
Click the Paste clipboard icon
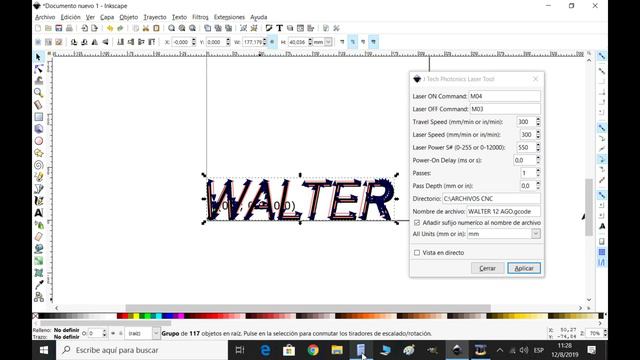click(156, 28)
